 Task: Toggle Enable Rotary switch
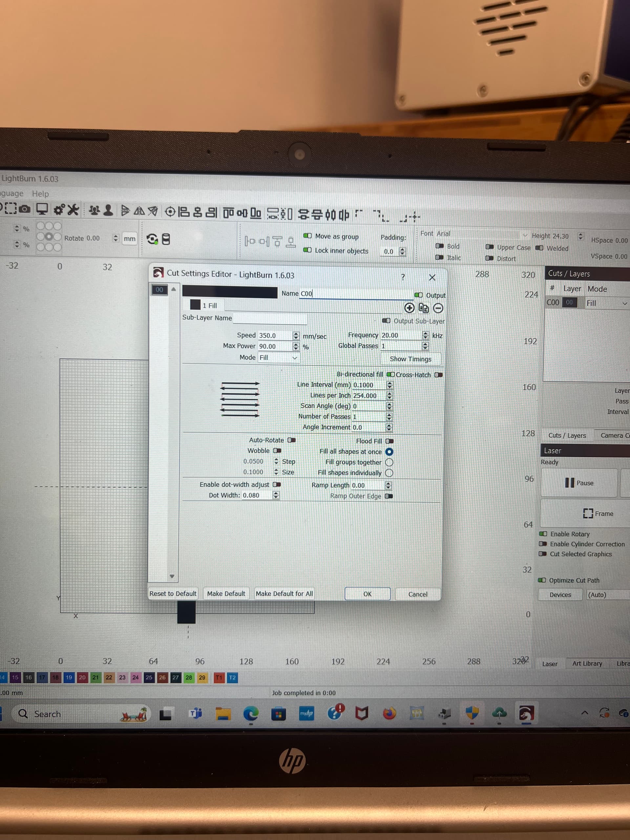(x=543, y=534)
